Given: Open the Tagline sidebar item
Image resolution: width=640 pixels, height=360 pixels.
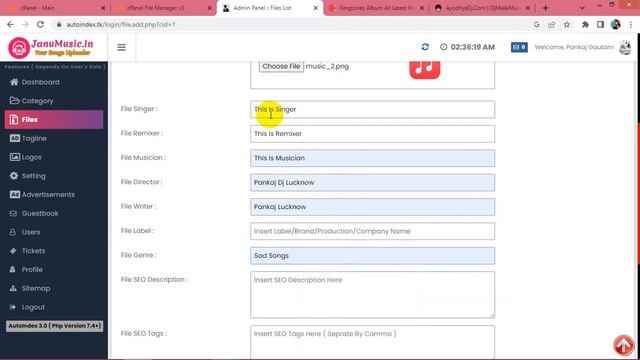Looking at the screenshot, I should pos(54,138).
